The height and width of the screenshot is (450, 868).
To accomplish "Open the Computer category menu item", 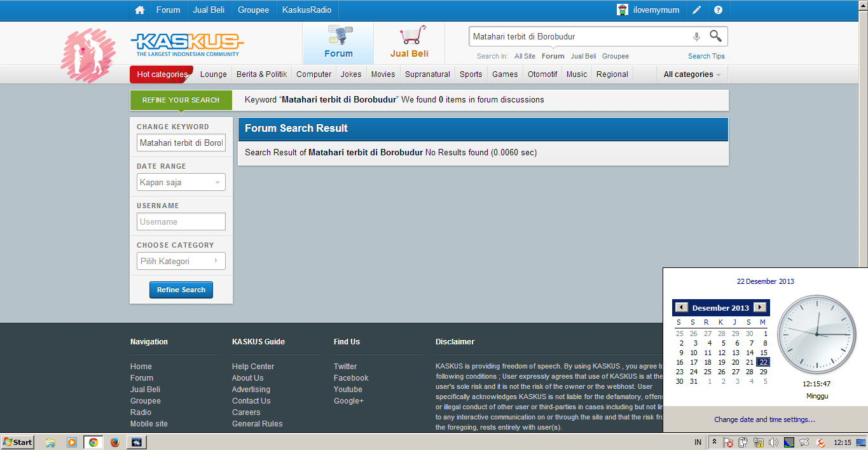I will (x=313, y=74).
